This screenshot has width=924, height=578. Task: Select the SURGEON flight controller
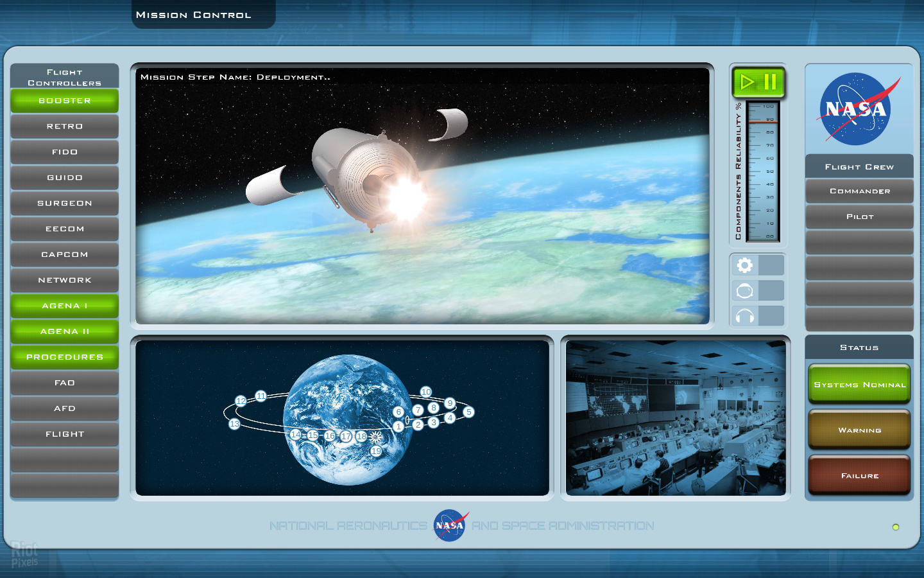(65, 203)
